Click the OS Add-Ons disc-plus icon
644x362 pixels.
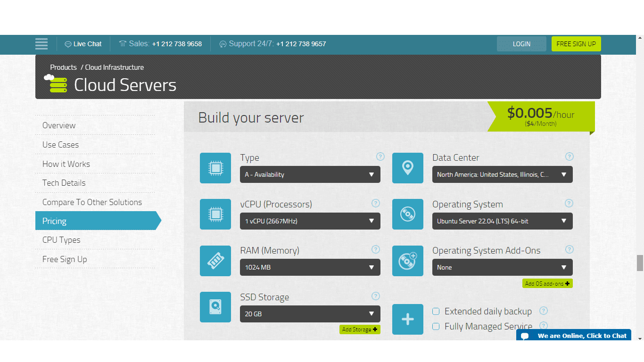[408, 261]
